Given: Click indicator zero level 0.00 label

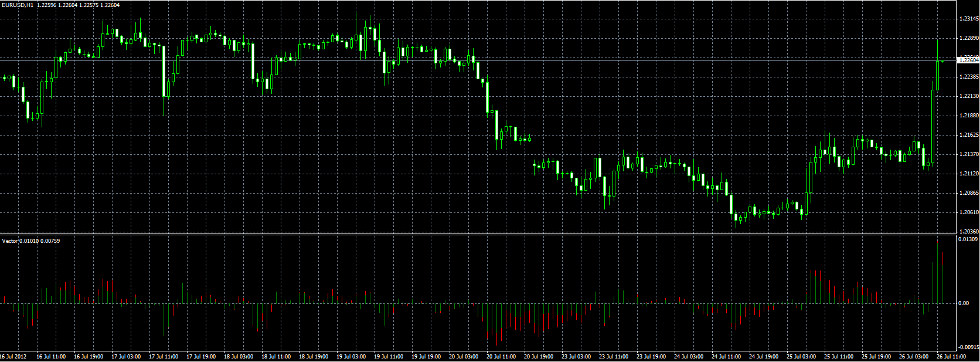Looking at the screenshot, I should coord(964,303).
